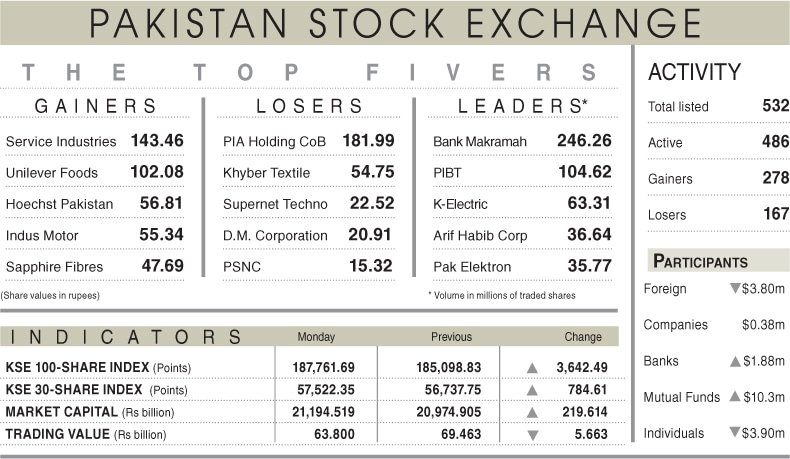The image size is (790, 459).
Task: Select the Leaders column heading
Action: click(521, 105)
